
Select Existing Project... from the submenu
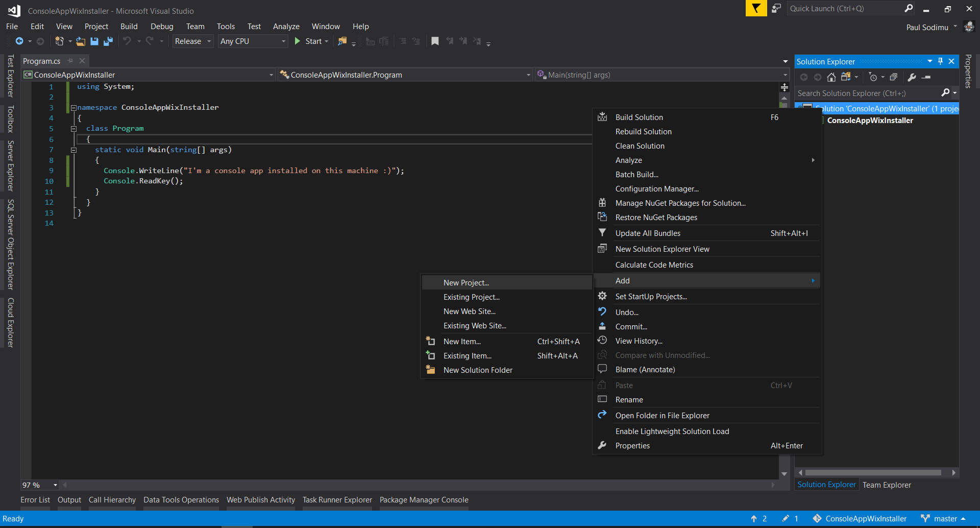click(x=506, y=297)
